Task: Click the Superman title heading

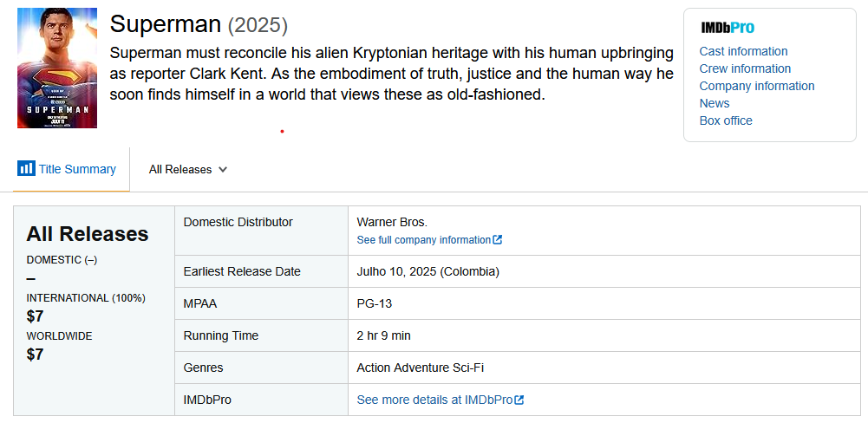Action: 166,24
